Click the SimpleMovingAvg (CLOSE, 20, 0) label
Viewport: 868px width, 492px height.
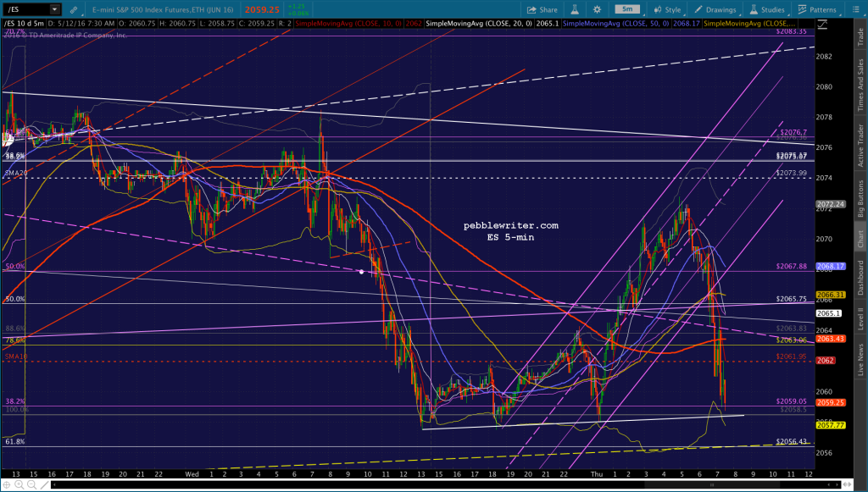(x=479, y=24)
